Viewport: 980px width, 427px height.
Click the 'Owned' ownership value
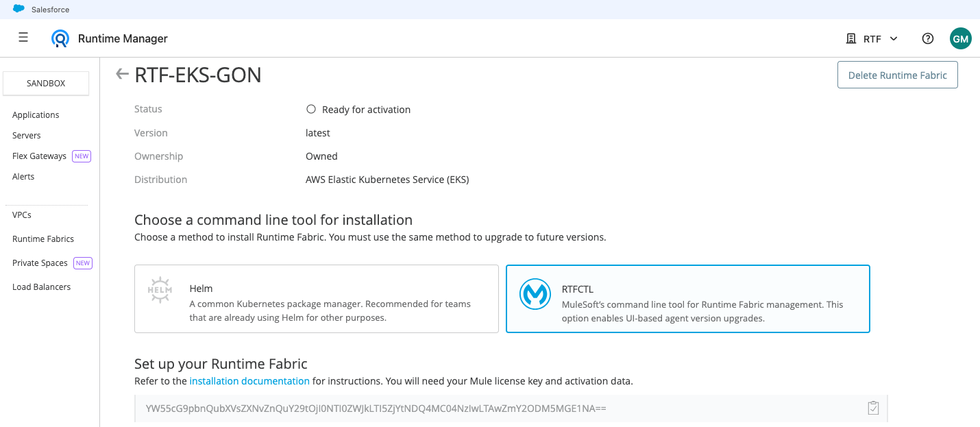[321, 156]
